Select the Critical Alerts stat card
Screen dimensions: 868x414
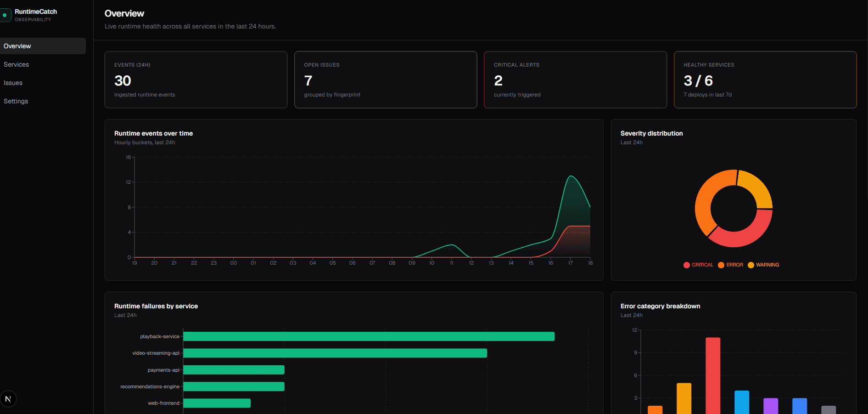[576, 79]
